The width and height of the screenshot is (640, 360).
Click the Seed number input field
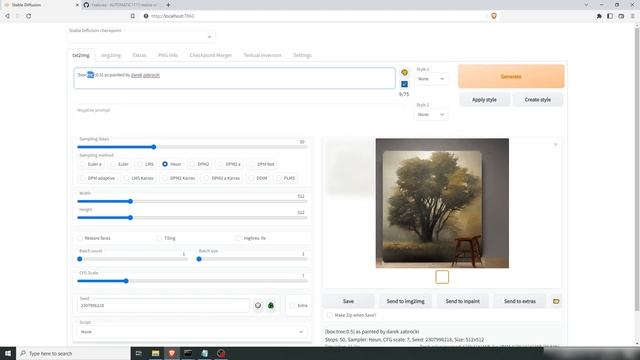[x=163, y=305]
